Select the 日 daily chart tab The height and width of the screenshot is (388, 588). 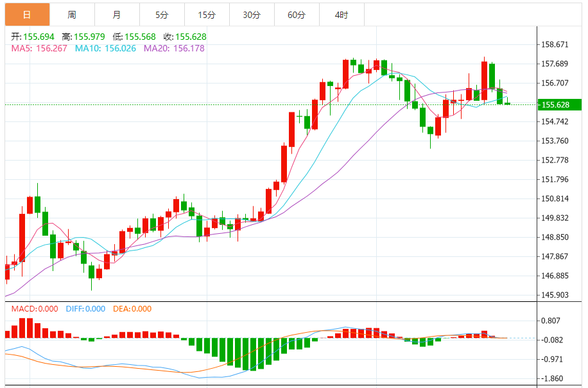27,15
